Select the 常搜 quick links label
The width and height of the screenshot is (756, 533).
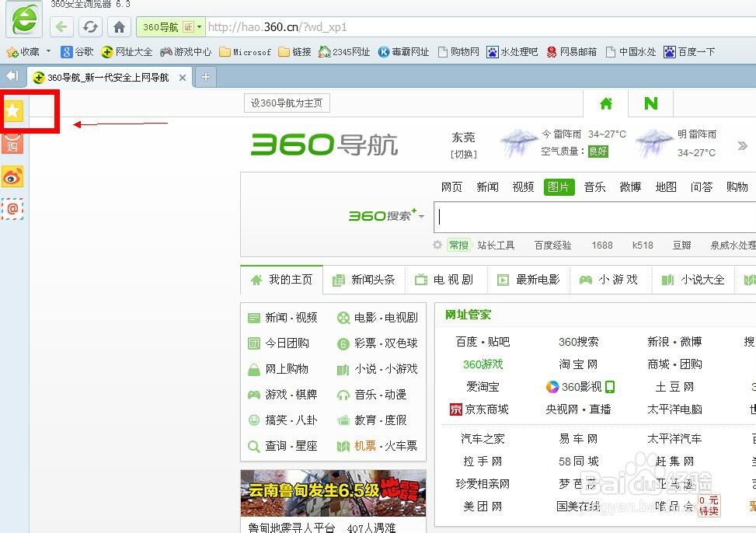[458, 245]
